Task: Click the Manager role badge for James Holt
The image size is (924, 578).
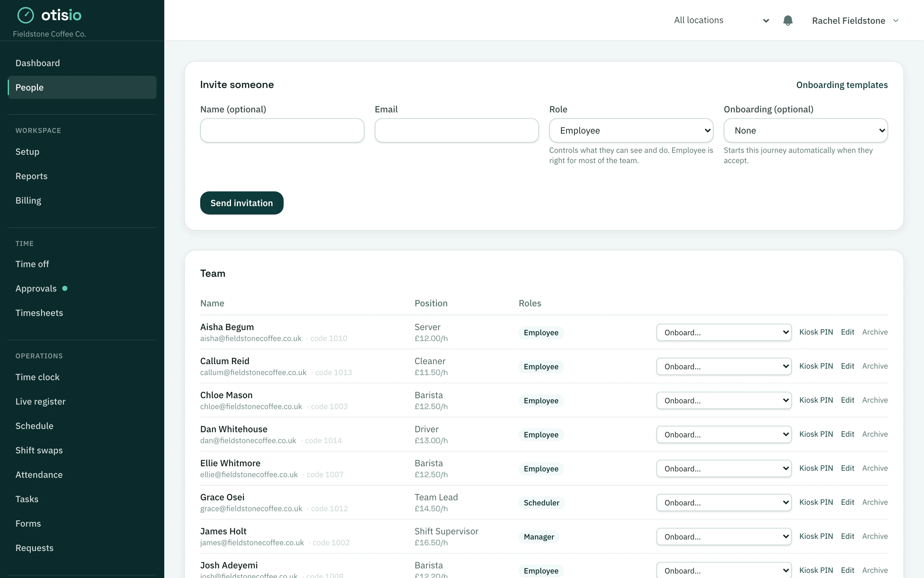Action: (x=539, y=537)
